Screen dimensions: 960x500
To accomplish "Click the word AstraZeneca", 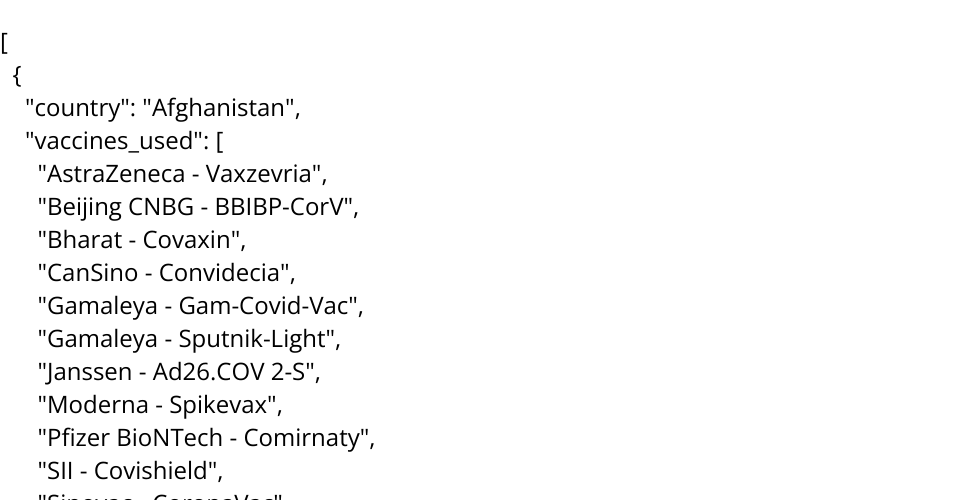I will (x=116, y=174).
